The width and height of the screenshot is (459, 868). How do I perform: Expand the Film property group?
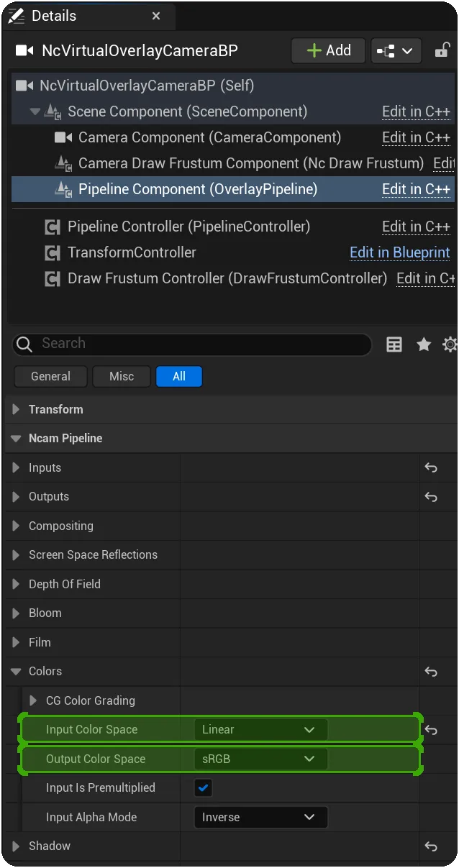click(x=16, y=642)
